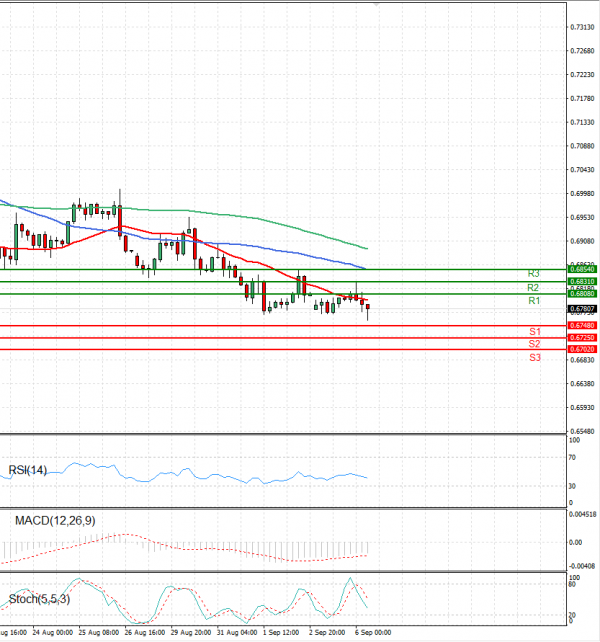Click the current price 0.67807 tag

582,309
